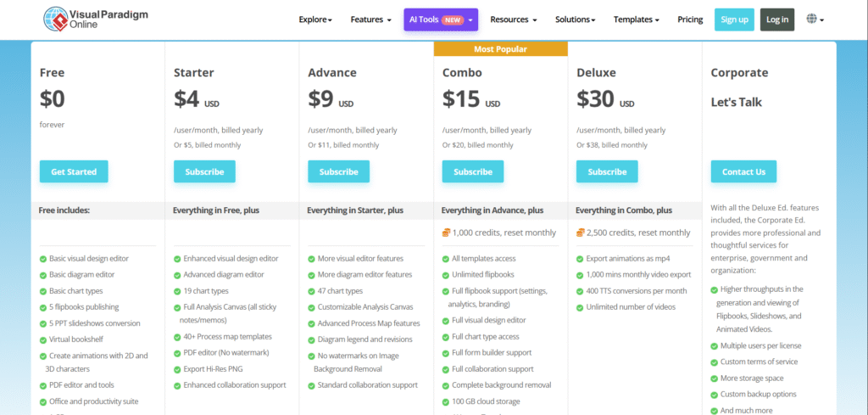Subscribe to the Deluxe plan
Viewport: 868px width, 415px height.
pyautogui.click(x=607, y=171)
